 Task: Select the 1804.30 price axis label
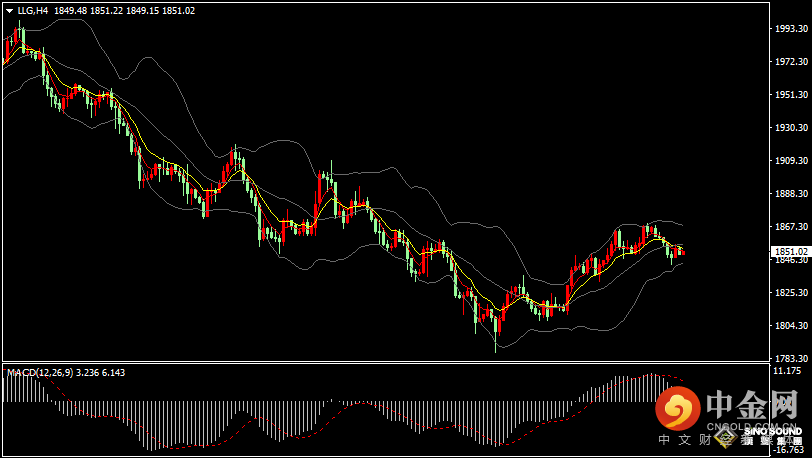coord(790,326)
